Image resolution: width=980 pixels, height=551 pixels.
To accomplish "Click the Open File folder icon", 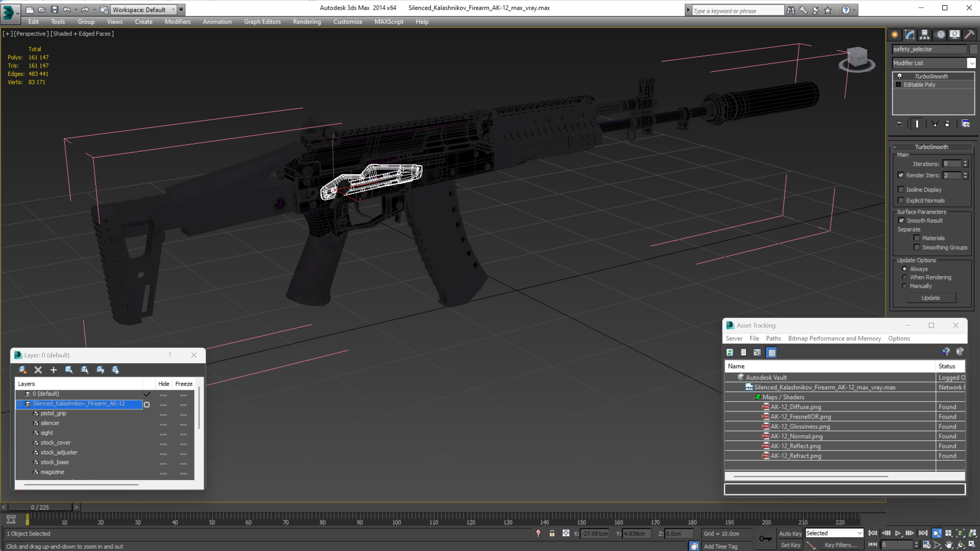I will tap(42, 10).
